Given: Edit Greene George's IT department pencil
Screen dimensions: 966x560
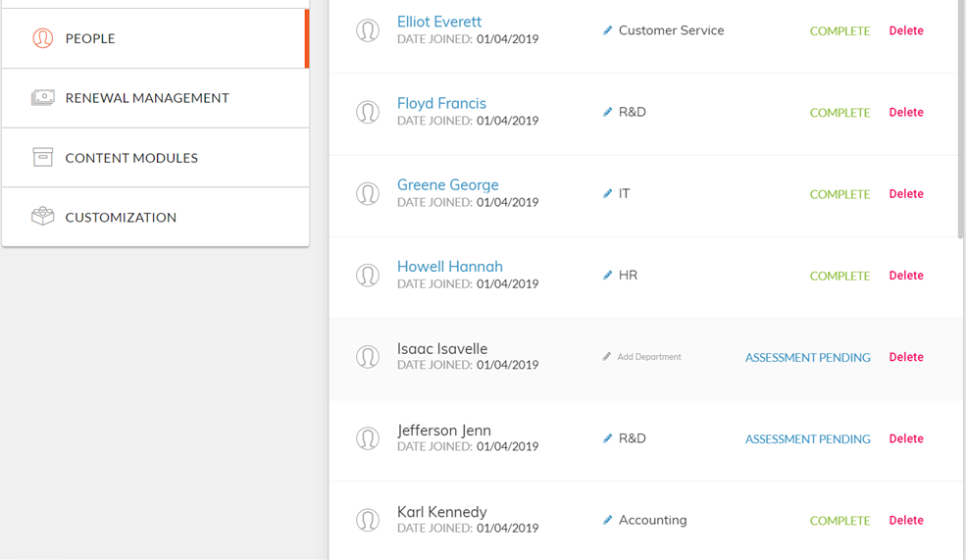Looking at the screenshot, I should [x=607, y=193].
